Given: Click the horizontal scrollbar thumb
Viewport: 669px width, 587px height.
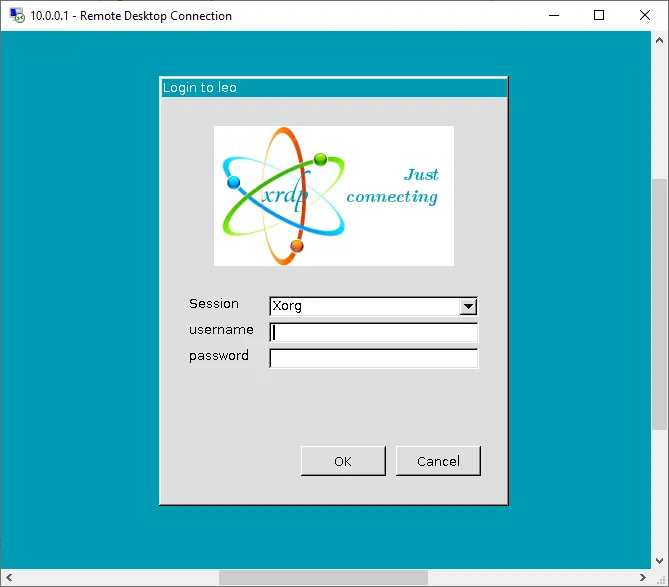Looking at the screenshot, I should tap(323, 578).
